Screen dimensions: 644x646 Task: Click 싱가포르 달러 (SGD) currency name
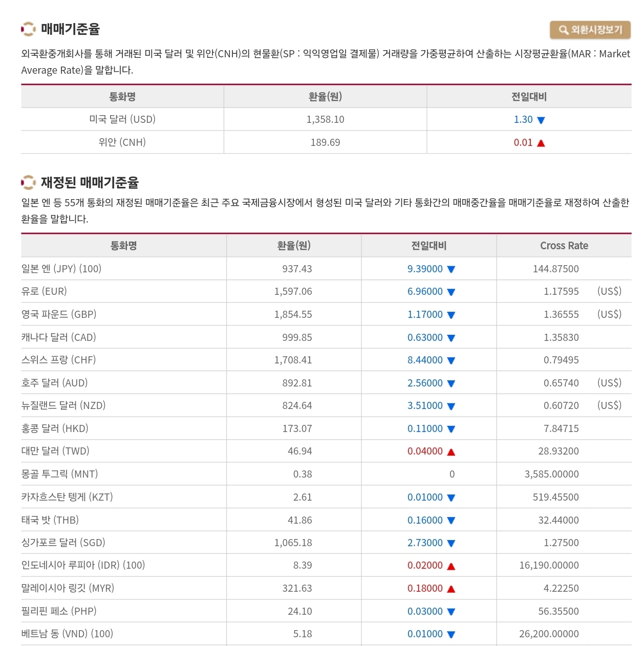pyautogui.click(x=63, y=543)
